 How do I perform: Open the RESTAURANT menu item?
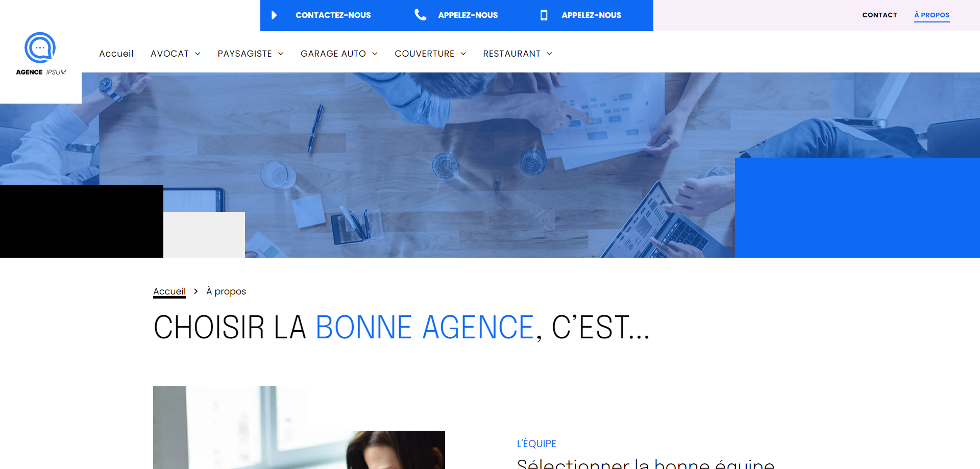coord(512,54)
